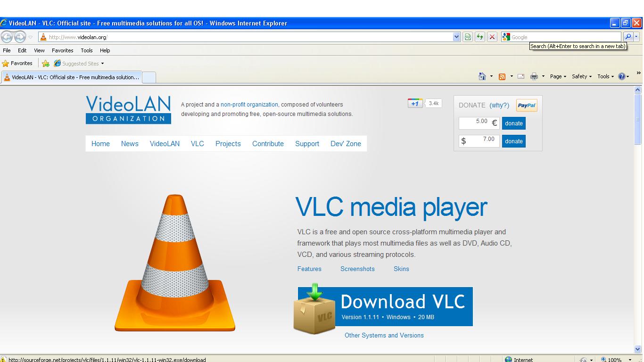
Task: Click the Print icon
Action: coord(534,76)
